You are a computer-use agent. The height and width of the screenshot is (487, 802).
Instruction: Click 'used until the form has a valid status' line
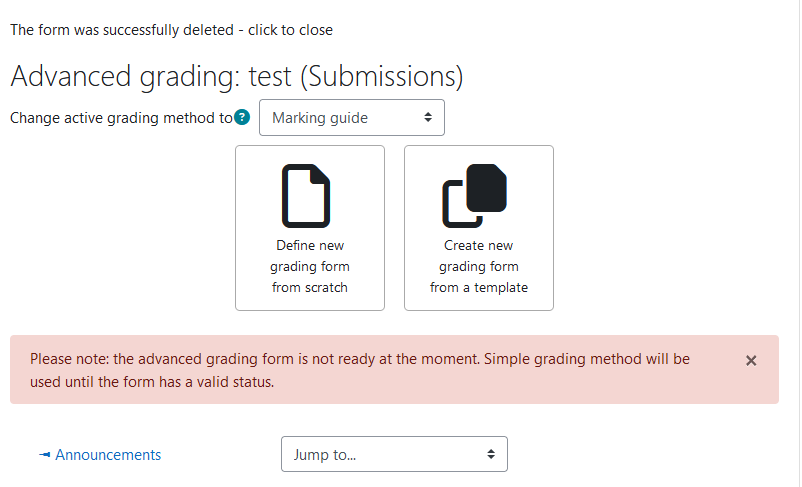pyautogui.click(x=152, y=382)
